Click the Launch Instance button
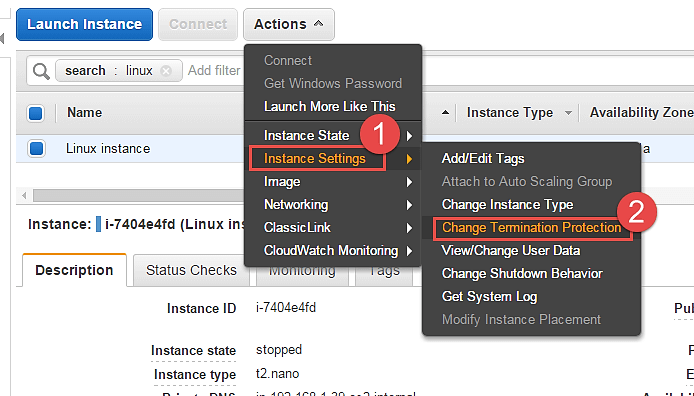The height and width of the screenshot is (396, 694). click(x=84, y=24)
